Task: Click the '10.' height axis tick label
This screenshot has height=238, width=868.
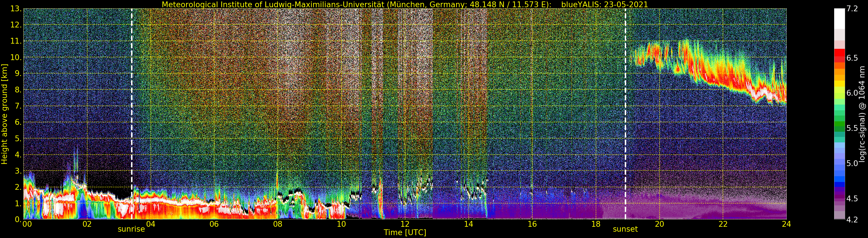Action: coord(16,57)
